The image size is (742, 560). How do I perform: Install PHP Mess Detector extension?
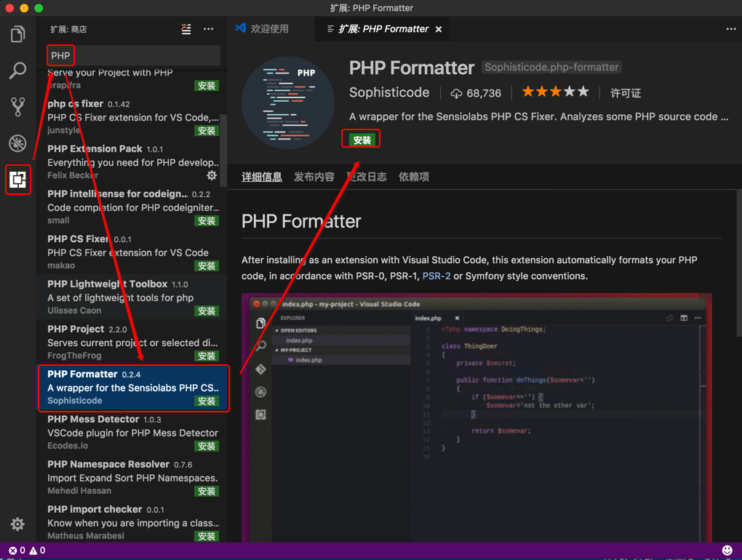(x=207, y=446)
